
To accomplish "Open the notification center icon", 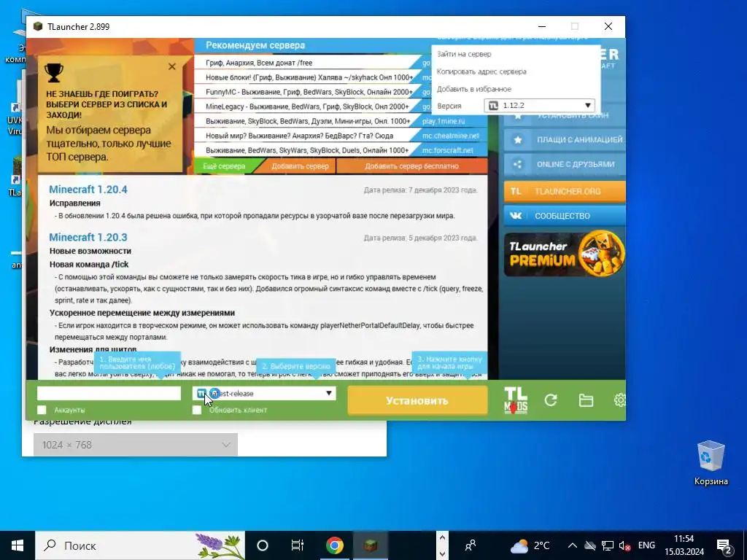I will [724, 545].
